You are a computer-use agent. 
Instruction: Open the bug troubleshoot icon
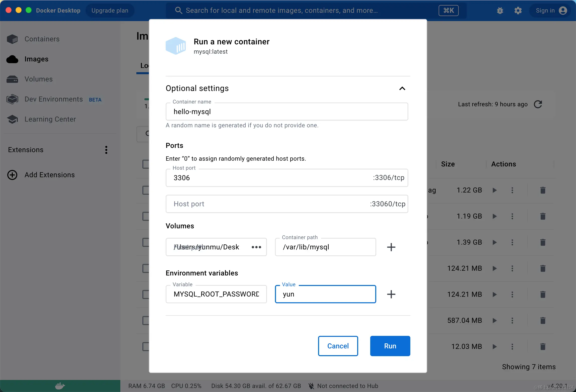(500, 11)
